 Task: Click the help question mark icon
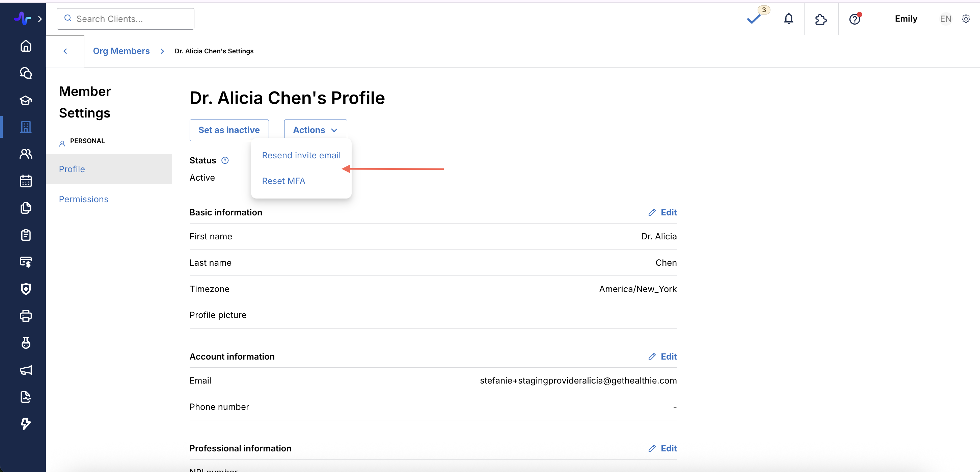point(854,19)
